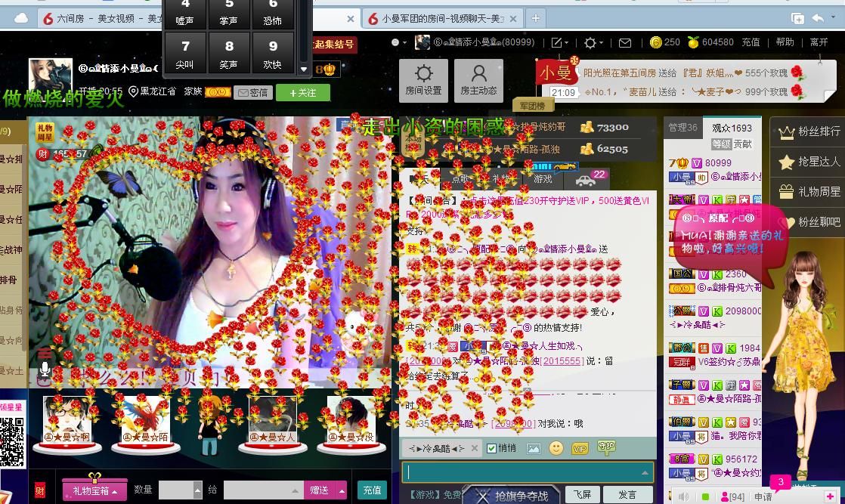Click the green +关注 follow button

pyautogui.click(x=303, y=92)
